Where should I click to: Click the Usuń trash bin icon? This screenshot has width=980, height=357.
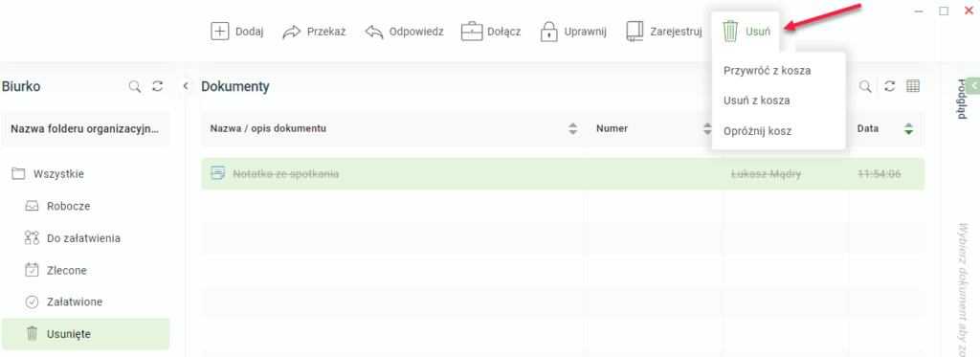click(730, 32)
